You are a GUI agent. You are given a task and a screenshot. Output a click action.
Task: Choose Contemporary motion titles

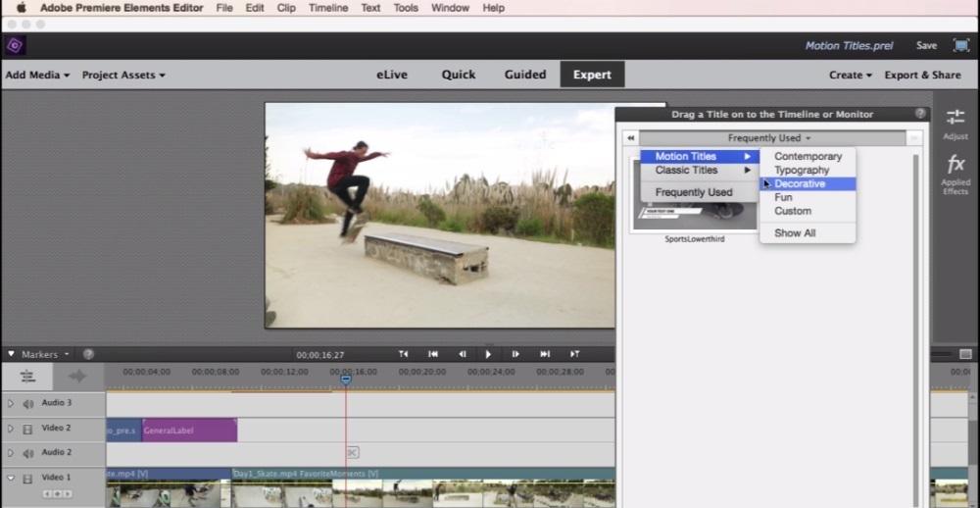pos(808,156)
